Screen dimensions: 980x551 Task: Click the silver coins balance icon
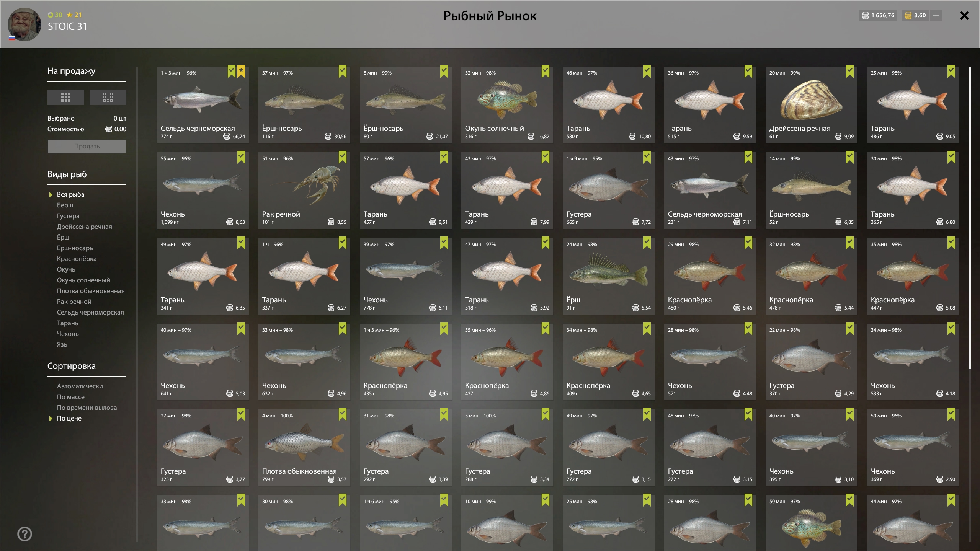pyautogui.click(x=865, y=15)
